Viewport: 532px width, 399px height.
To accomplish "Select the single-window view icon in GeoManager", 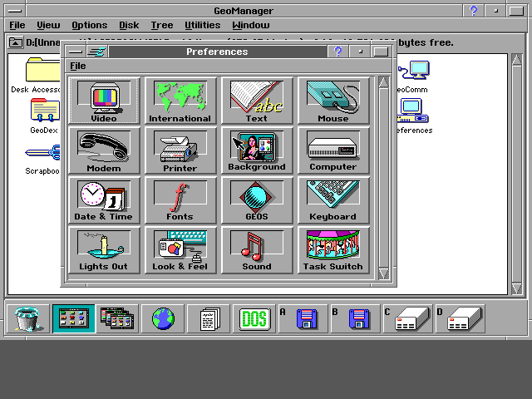I will click(x=74, y=318).
